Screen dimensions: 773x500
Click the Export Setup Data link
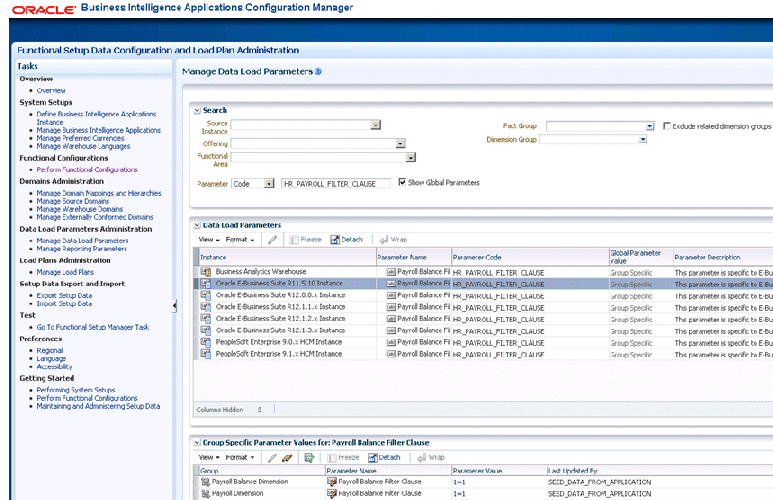tap(64, 296)
